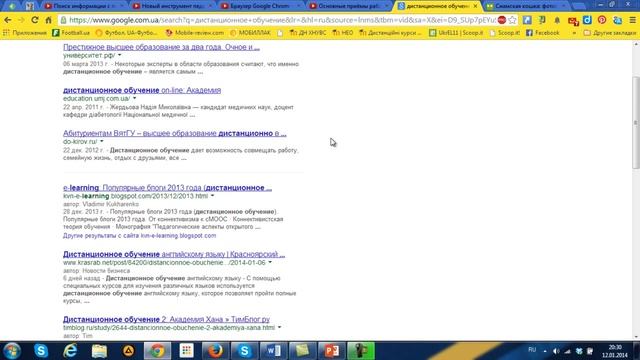The image size is (640, 360).
Task: Switch to Microsoft Word in the taskbar
Action: coord(273,351)
